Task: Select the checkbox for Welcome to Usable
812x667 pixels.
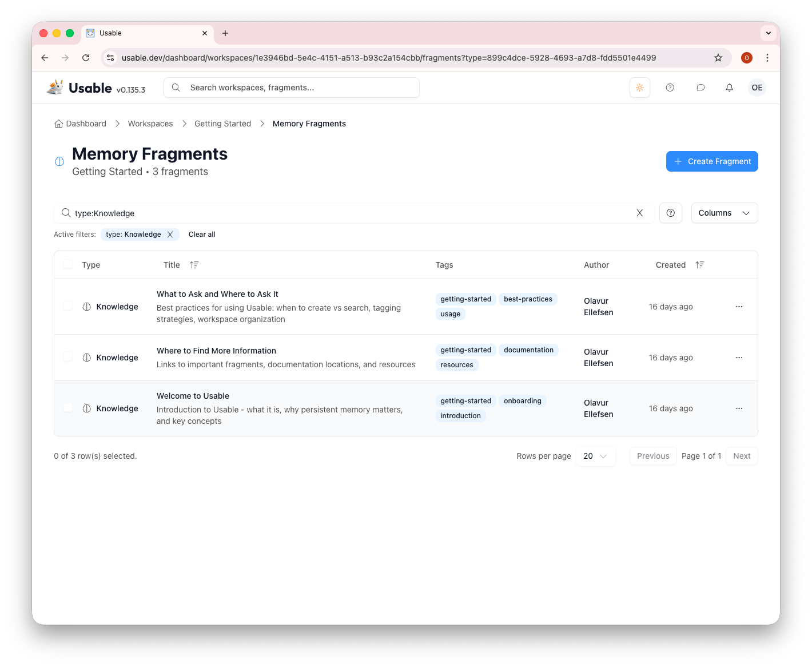Action: coord(68,407)
